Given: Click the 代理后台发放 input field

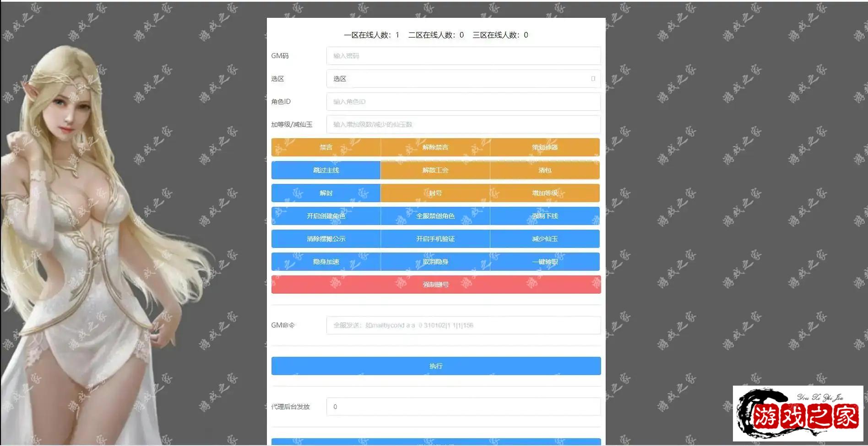Looking at the screenshot, I should pyautogui.click(x=463, y=407).
